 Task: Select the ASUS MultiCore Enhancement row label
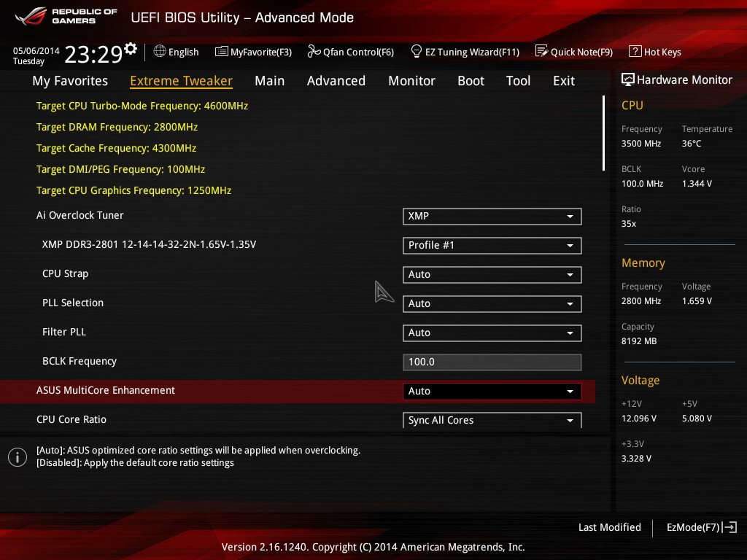click(x=106, y=391)
